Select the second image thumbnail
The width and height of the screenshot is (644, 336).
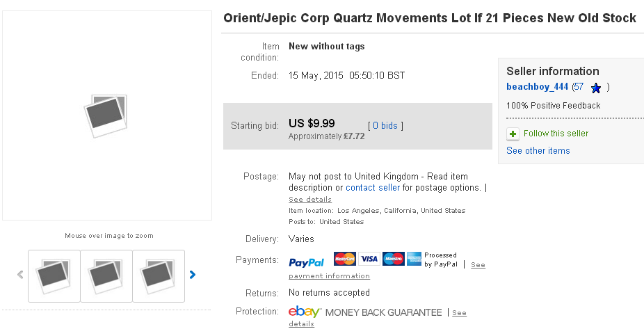106,275
